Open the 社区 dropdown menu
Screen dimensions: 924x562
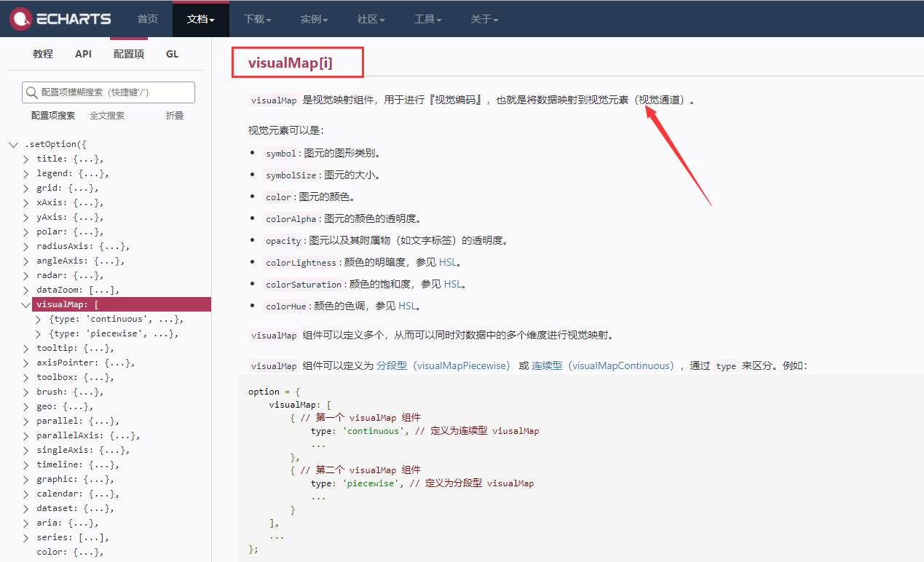click(x=371, y=19)
